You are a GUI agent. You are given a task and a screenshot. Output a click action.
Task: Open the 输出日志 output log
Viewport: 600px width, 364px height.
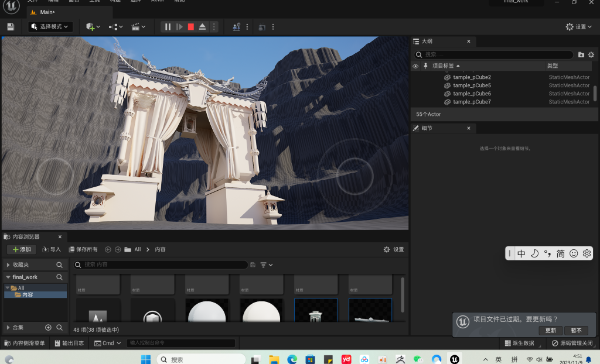(69, 344)
